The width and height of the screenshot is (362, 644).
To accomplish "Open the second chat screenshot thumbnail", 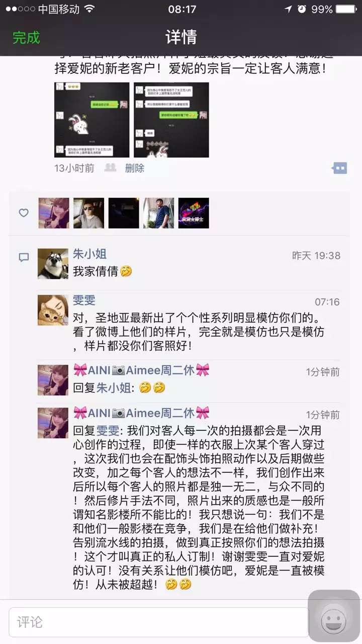I will tap(171, 120).
